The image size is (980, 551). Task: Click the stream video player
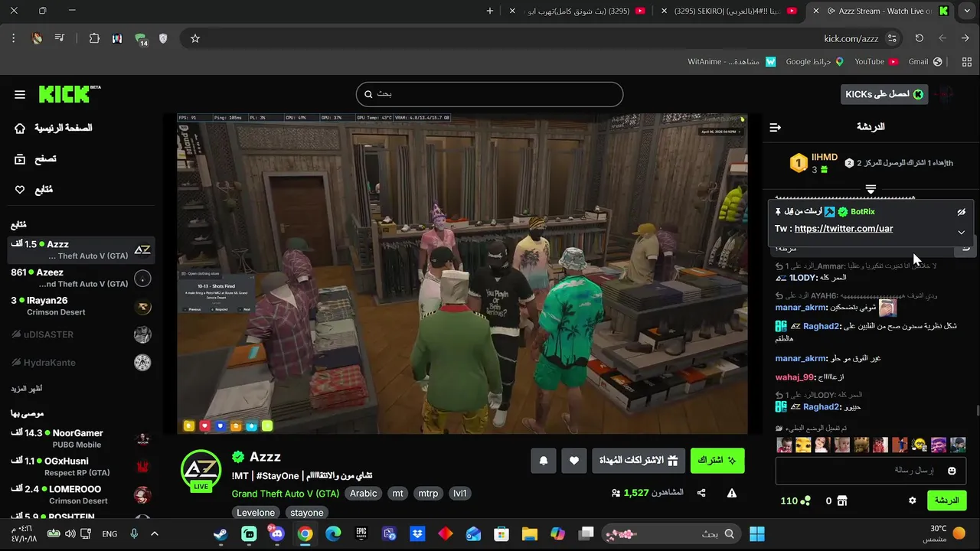click(462, 273)
